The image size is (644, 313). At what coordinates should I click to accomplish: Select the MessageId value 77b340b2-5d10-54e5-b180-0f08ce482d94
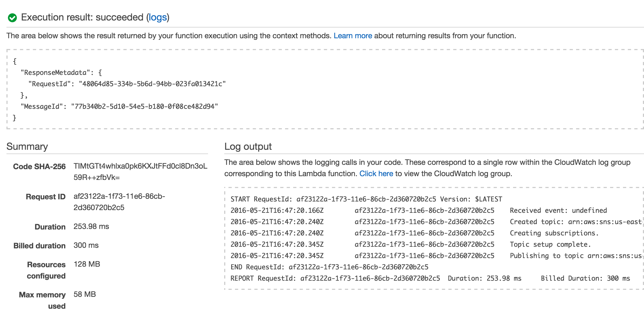tap(144, 106)
